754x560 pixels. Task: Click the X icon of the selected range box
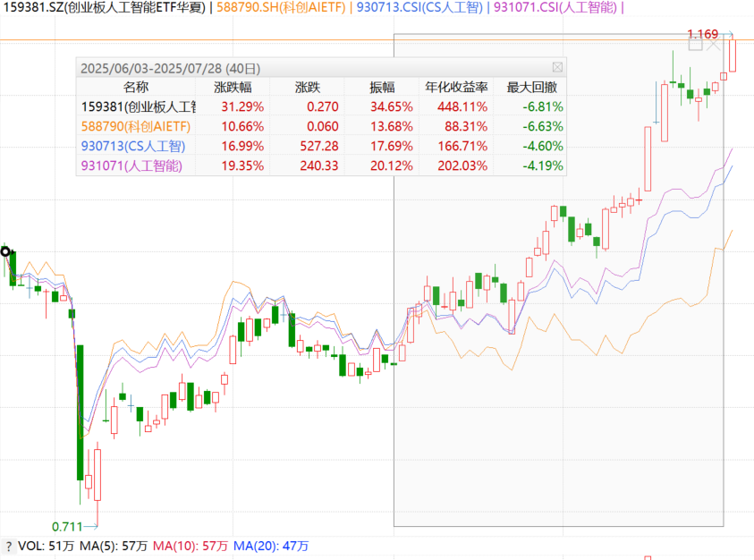point(714,45)
